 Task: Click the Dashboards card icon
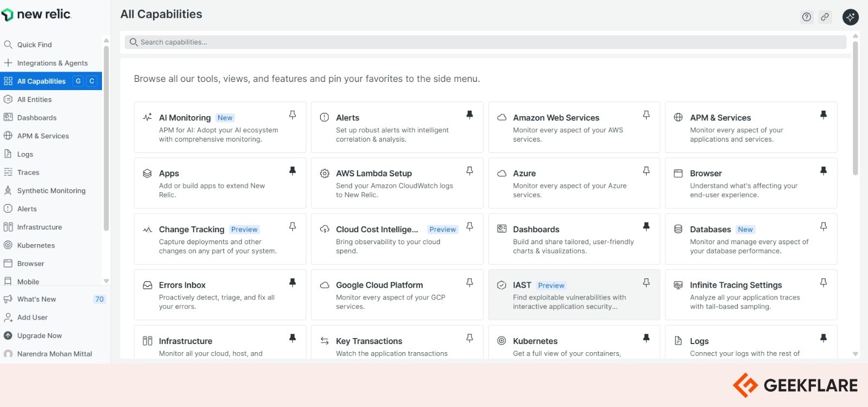click(502, 229)
